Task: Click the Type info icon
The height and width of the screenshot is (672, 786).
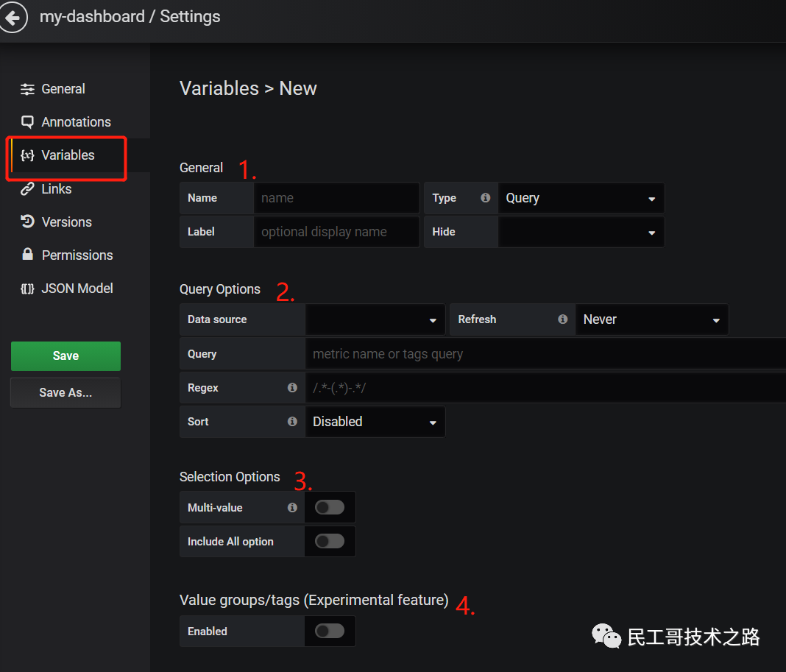Action: pos(485,197)
